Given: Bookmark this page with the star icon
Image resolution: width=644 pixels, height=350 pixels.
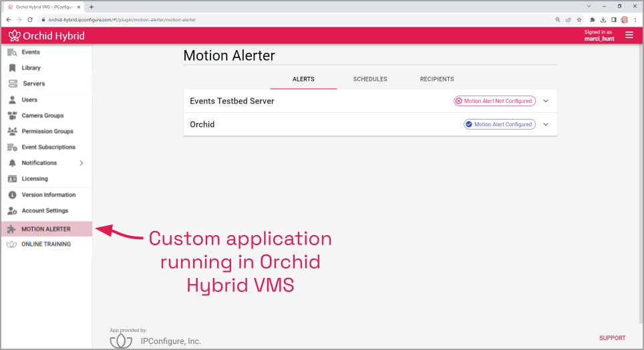Looking at the screenshot, I should [x=579, y=20].
